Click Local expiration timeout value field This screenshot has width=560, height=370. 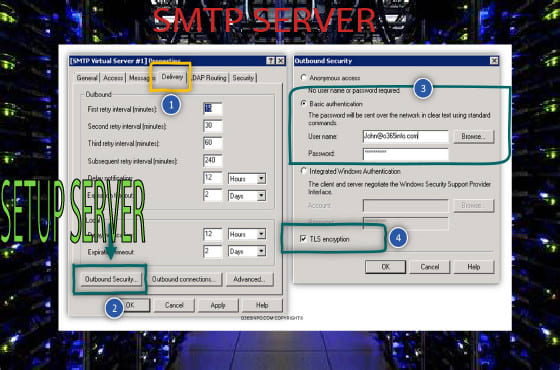coord(212,251)
